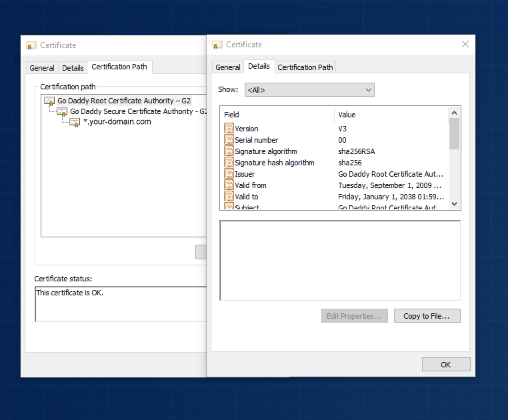Select Go Daddy Secure Certificate Authority node

[133, 111]
